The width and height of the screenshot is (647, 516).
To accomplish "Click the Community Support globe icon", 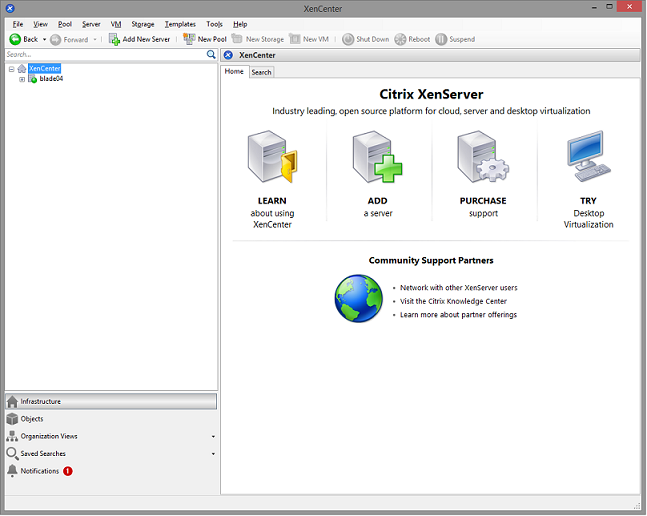I will 359,299.
